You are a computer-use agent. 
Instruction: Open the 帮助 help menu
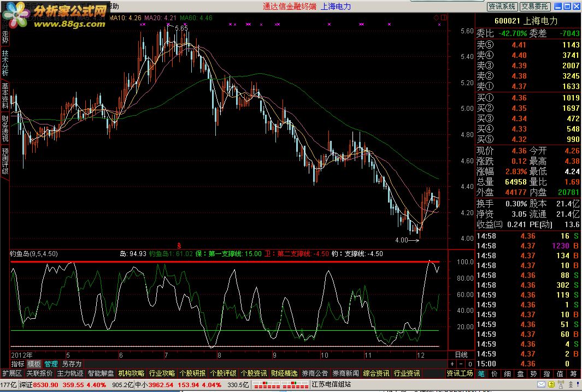coord(113,7)
